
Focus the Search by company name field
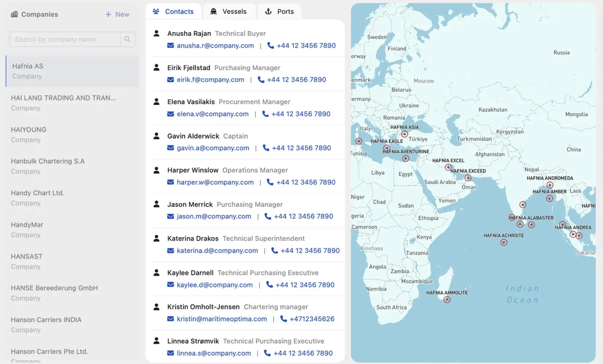[x=65, y=39]
